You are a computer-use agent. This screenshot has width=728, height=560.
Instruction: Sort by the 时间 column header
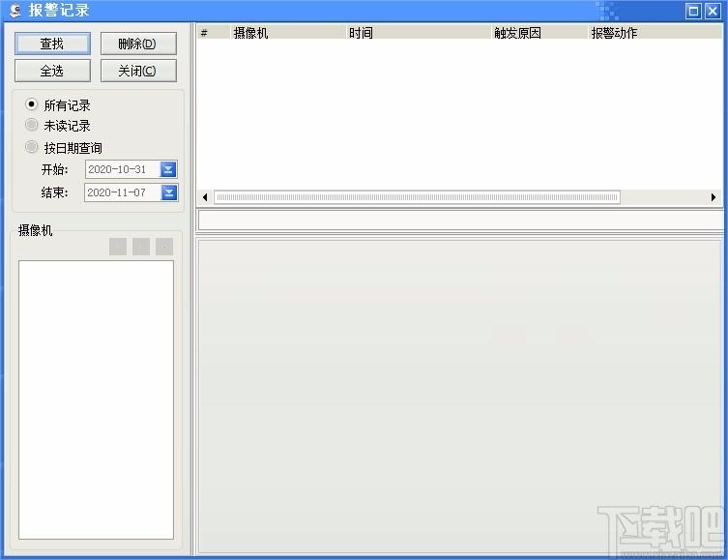point(418,33)
